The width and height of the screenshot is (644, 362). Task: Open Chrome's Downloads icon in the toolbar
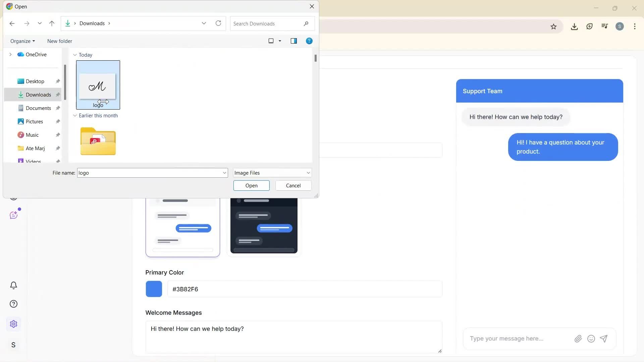[574, 26]
